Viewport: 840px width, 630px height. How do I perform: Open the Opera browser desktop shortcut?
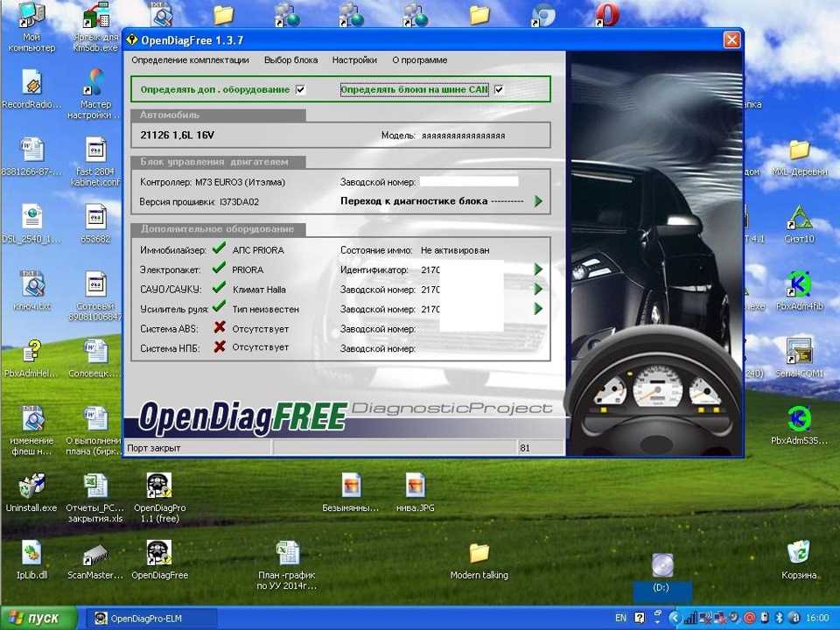(607, 15)
